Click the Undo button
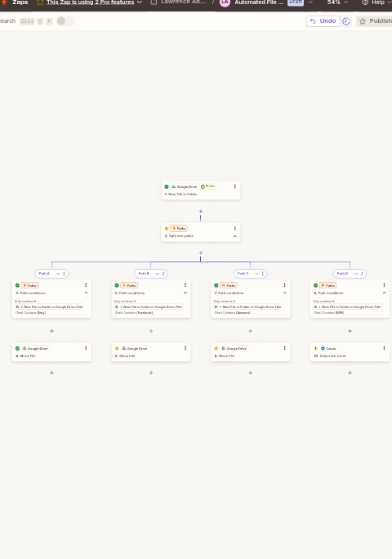 coord(323,21)
